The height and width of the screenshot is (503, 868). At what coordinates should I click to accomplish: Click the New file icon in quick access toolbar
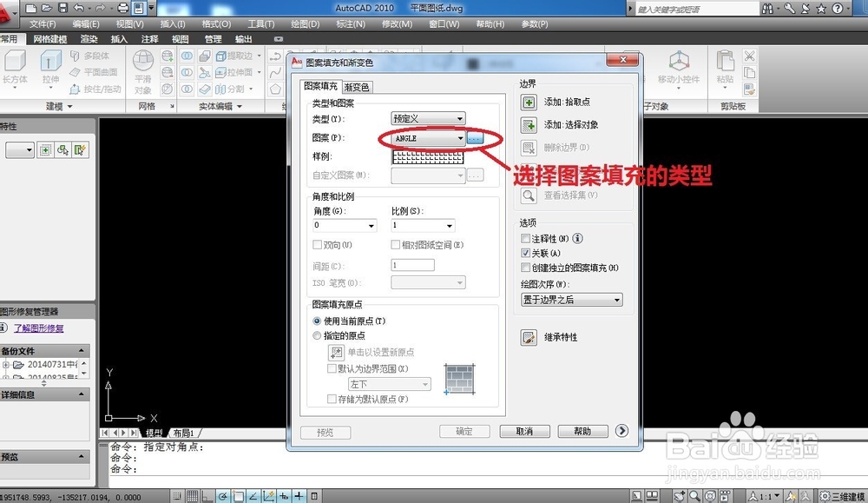tap(31, 9)
